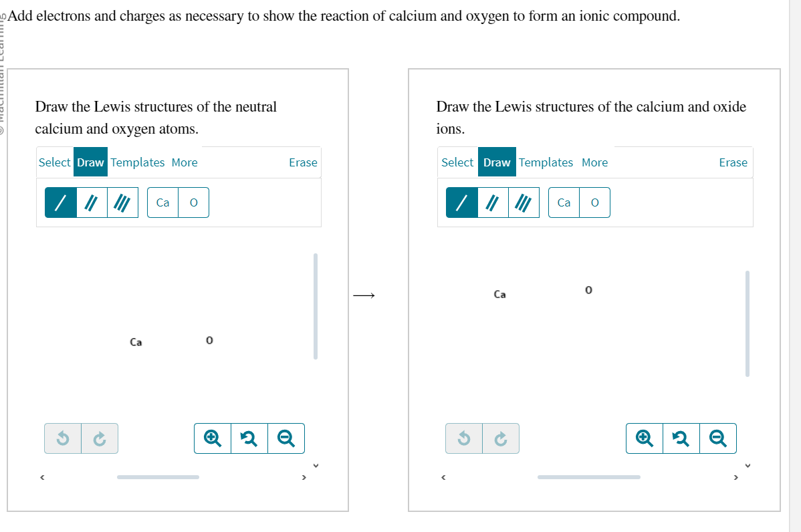Select double bond tool in left panel
The width and height of the screenshot is (801, 532).
[91, 203]
